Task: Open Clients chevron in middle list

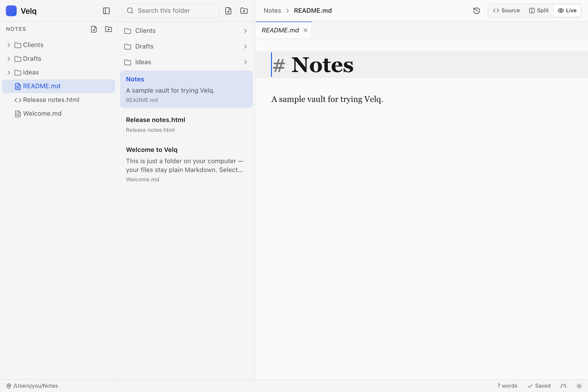Action: point(245,31)
